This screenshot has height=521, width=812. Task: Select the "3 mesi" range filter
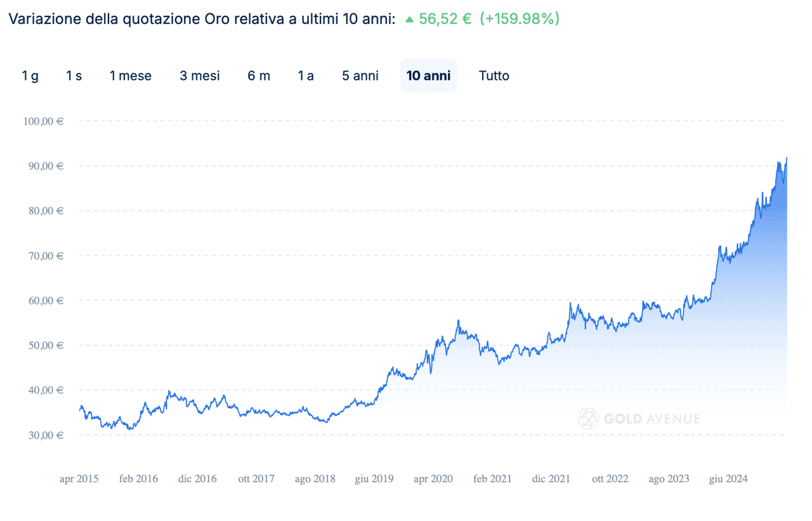[x=199, y=76]
